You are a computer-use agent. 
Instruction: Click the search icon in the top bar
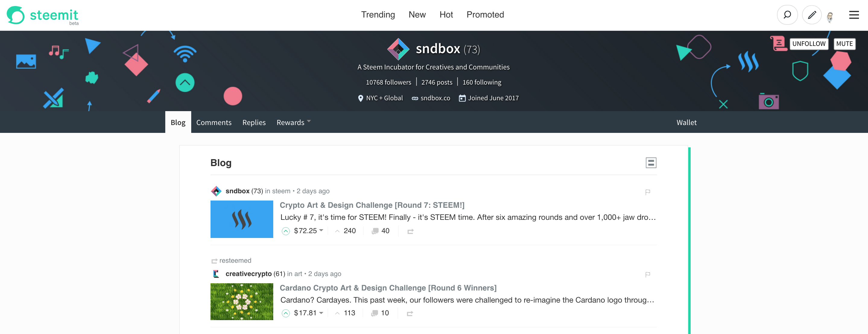787,15
